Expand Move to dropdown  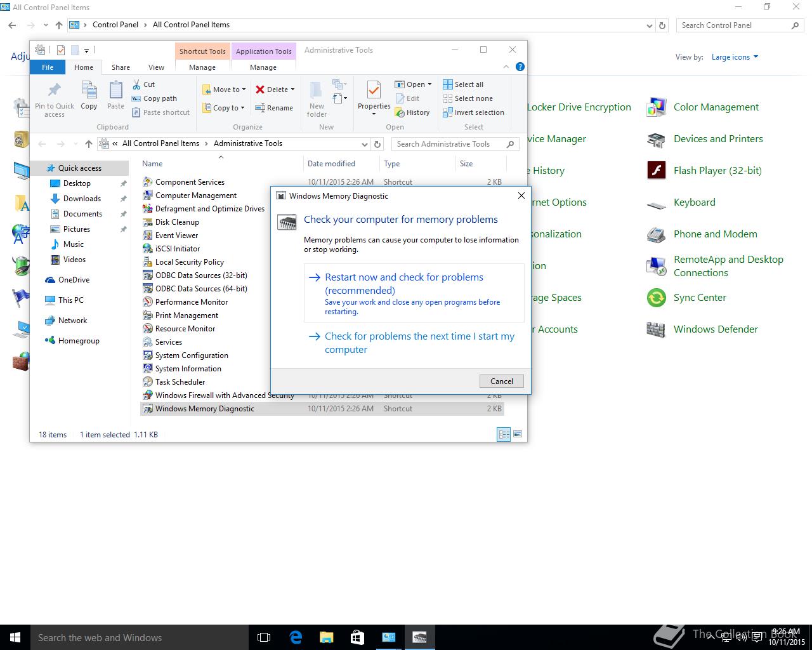pos(244,90)
